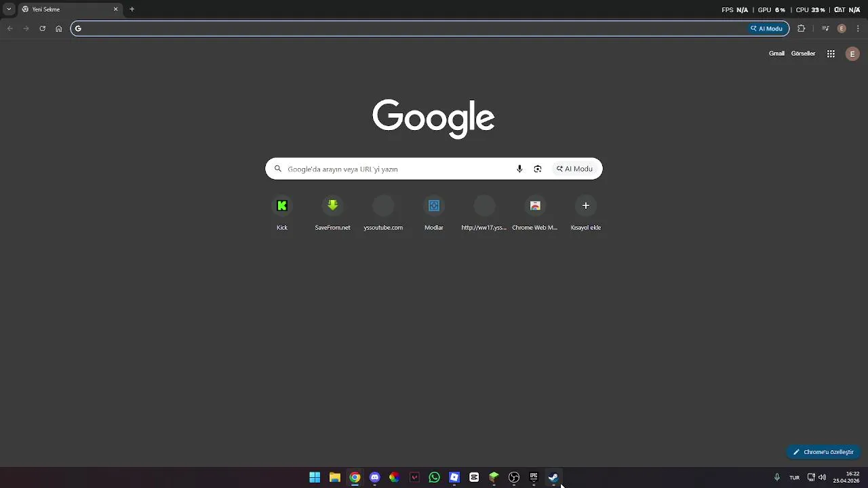868x488 pixels.
Task: Open a new tab with plus button
Action: pos(132,9)
